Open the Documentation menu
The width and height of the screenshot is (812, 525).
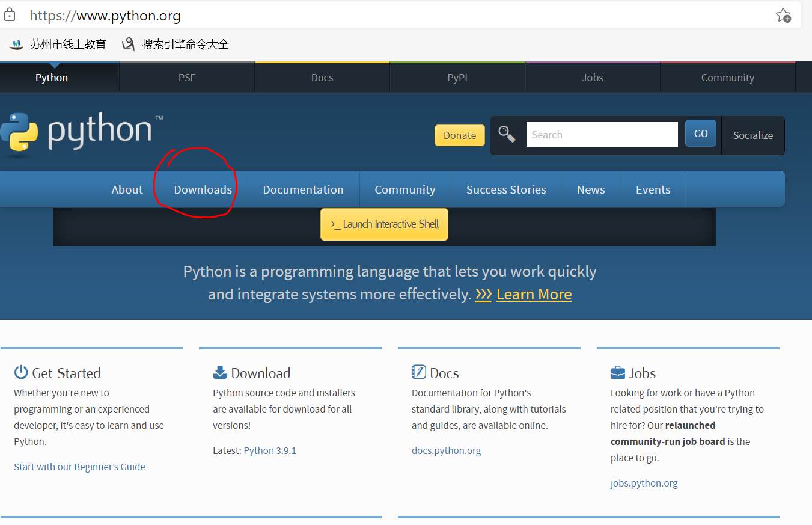(x=304, y=189)
